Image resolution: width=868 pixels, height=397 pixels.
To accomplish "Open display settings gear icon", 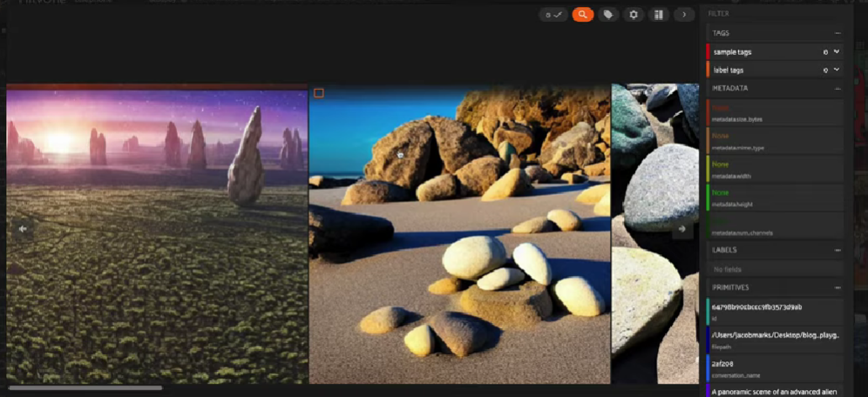I will [x=634, y=15].
